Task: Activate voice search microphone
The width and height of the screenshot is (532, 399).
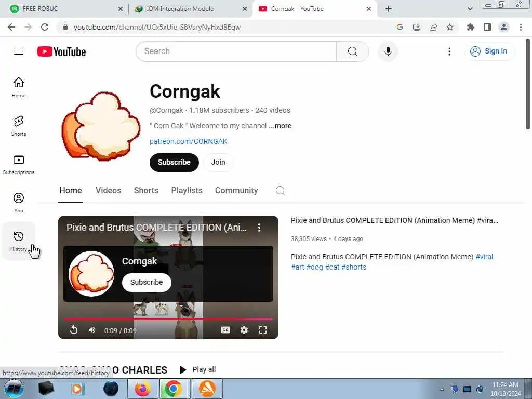Action: point(388,51)
